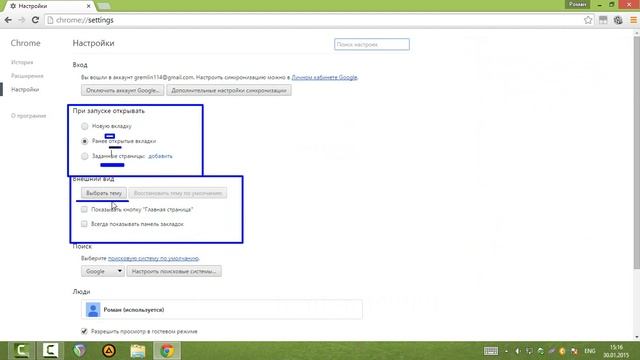
Task: Open the taskbar clock and date
Action: 616,351
